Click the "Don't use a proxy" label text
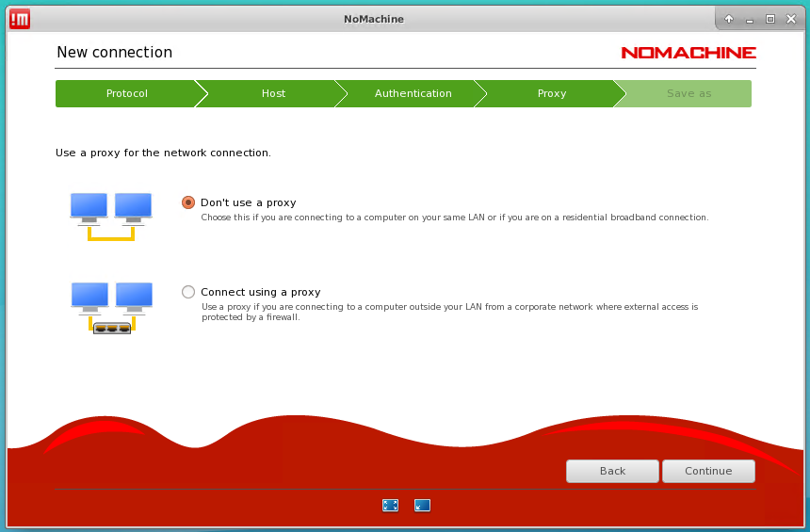The height and width of the screenshot is (532, 810). (x=249, y=202)
